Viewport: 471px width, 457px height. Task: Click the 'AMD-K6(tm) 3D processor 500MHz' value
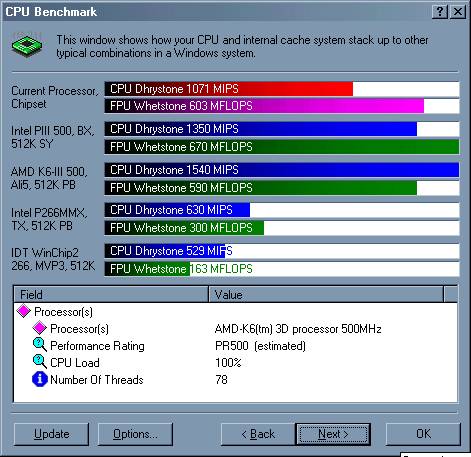tap(298, 329)
